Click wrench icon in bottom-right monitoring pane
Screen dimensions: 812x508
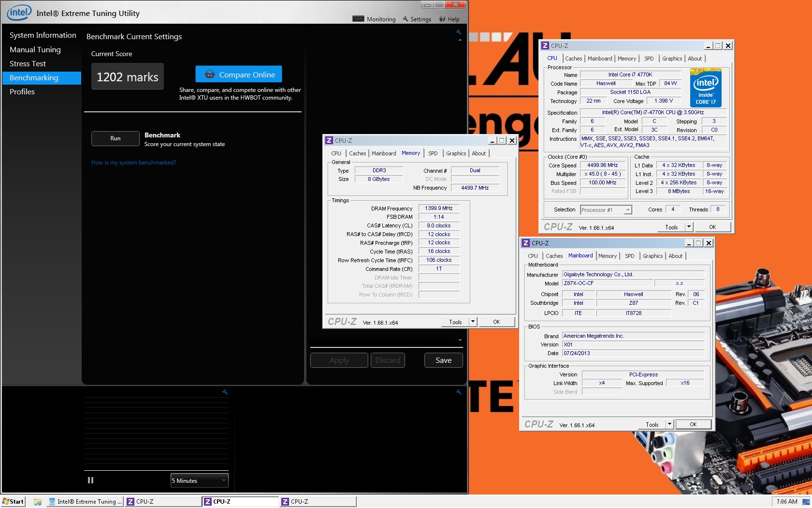458,392
